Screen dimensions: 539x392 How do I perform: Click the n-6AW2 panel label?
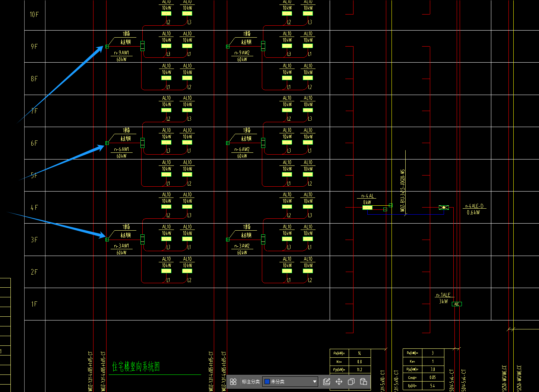click(x=242, y=149)
